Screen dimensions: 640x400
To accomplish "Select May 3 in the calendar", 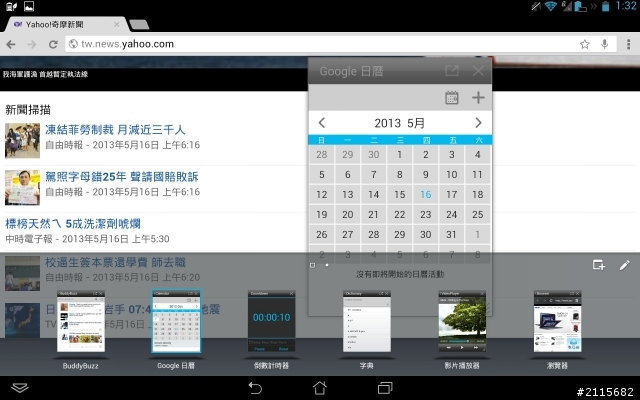I will click(x=451, y=155).
